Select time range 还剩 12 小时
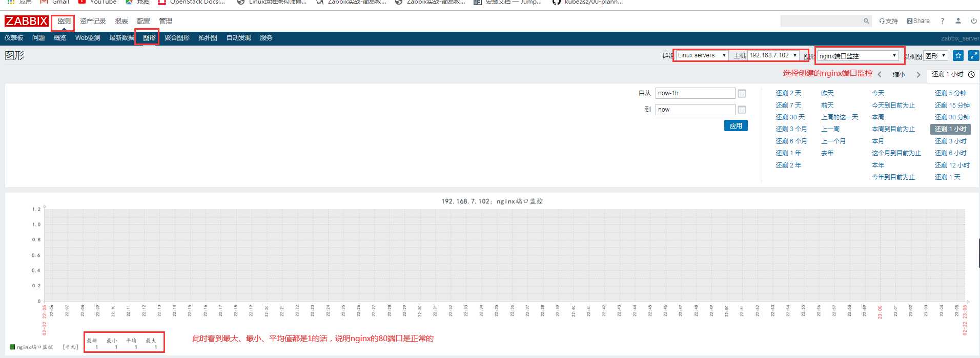 952,165
